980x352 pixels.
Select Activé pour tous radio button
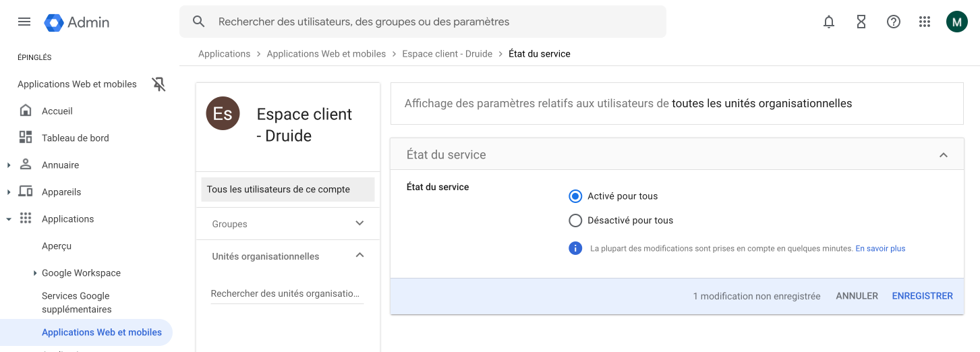575,196
